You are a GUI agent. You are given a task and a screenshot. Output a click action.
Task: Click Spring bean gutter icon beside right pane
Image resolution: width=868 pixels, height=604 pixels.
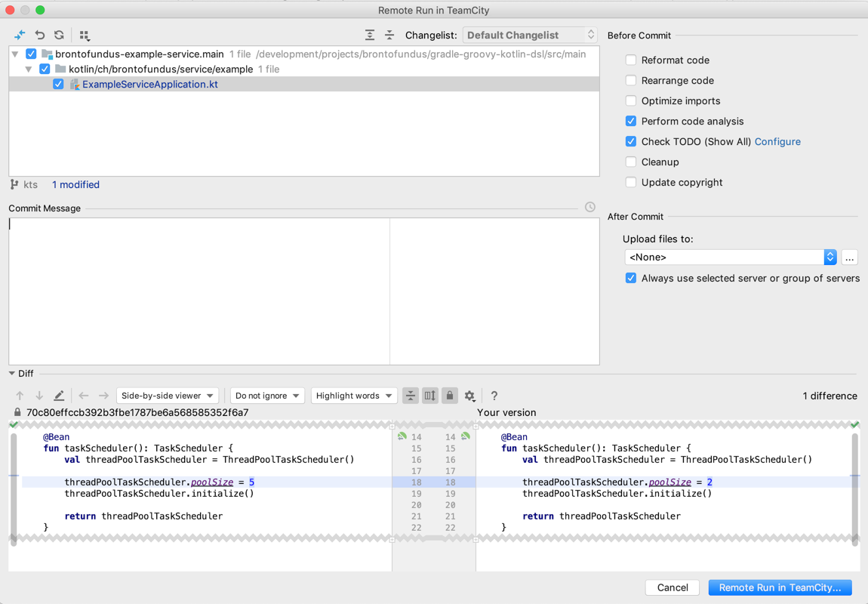tap(466, 436)
